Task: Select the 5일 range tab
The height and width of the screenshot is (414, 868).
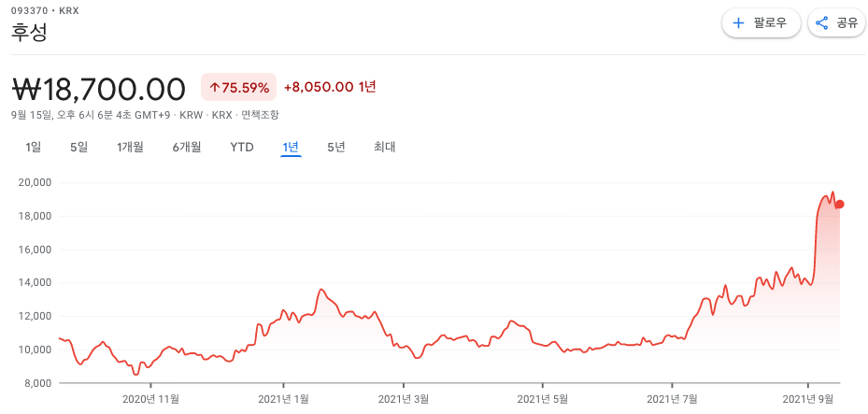Action: pos(78,148)
